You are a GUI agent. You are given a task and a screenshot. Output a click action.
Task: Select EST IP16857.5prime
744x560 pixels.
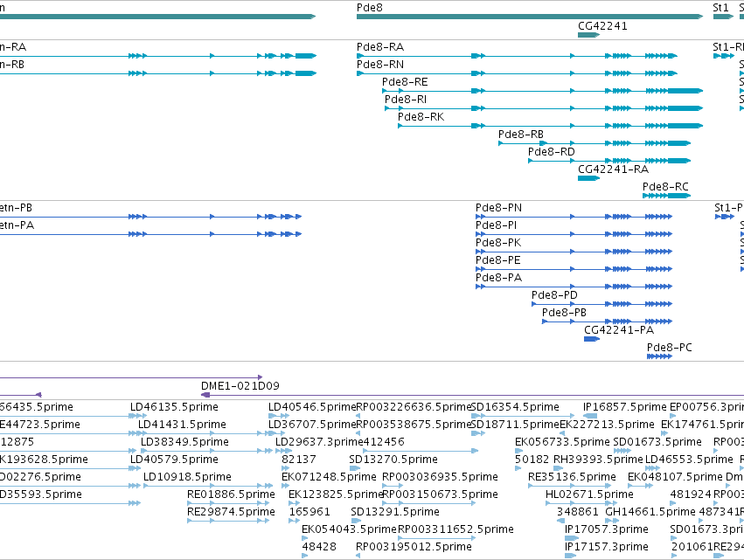pyautogui.click(x=624, y=407)
